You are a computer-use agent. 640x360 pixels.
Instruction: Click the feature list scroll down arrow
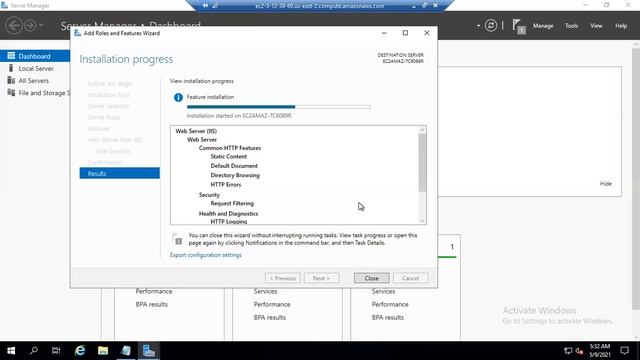tap(422, 220)
